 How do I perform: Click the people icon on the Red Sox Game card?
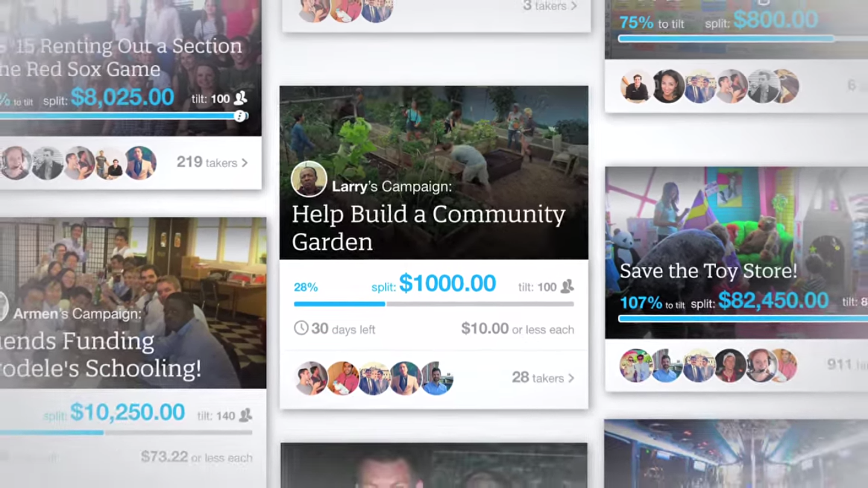(241, 98)
